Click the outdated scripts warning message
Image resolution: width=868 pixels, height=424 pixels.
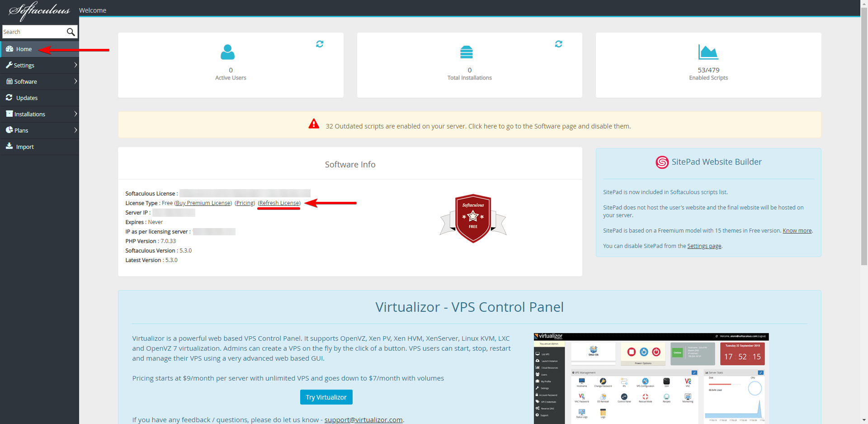(478, 126)
